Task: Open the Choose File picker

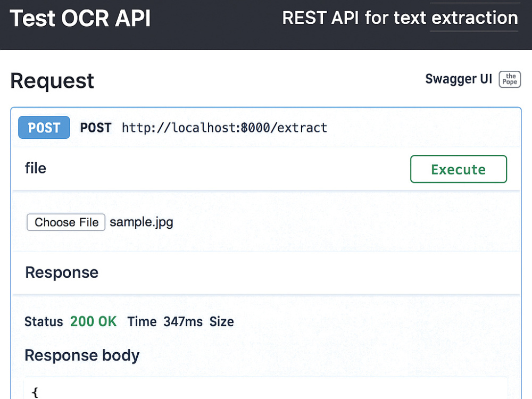Action: pyautogui.click(x=66, y=222)
